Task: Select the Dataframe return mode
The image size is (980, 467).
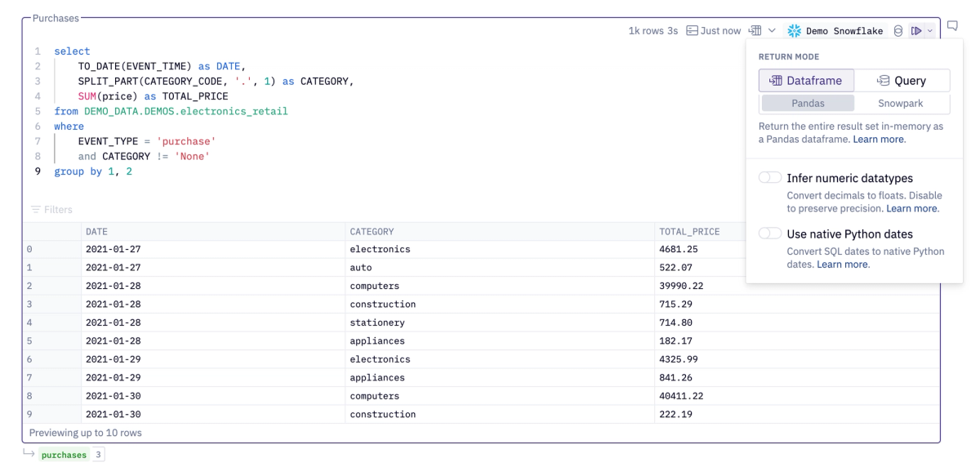Action: click(x=806, y=81)
